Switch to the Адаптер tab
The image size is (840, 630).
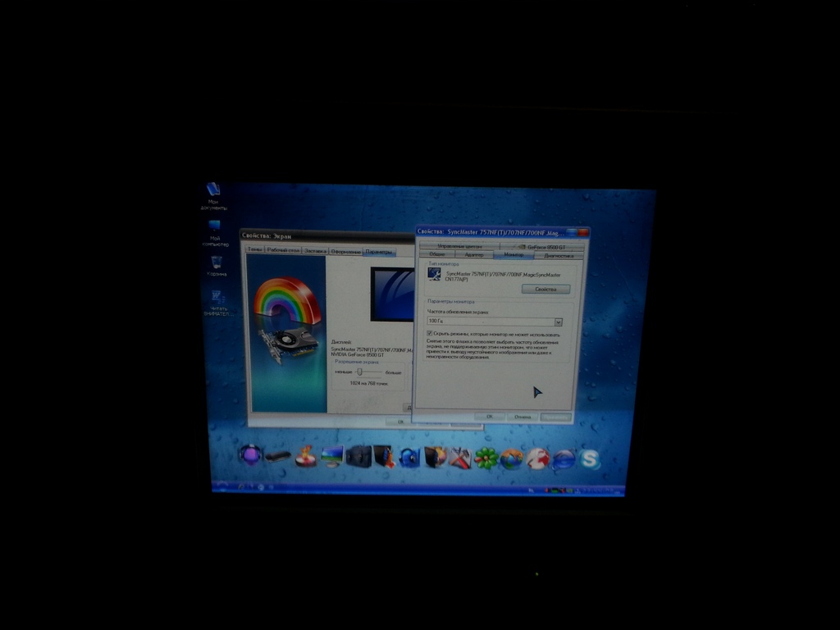474,255
